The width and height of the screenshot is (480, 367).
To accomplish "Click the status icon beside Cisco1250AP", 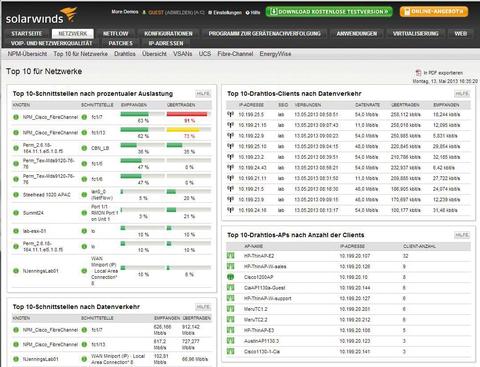I will [x=230, y=277].
